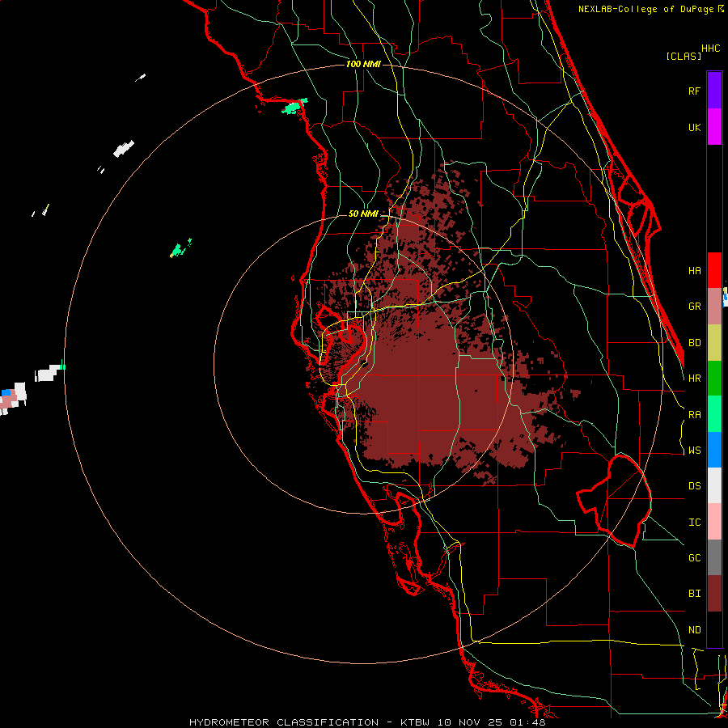728x728 pixels.
Task: Click the HR dark green legend swatch
Action: coord(714,379)
